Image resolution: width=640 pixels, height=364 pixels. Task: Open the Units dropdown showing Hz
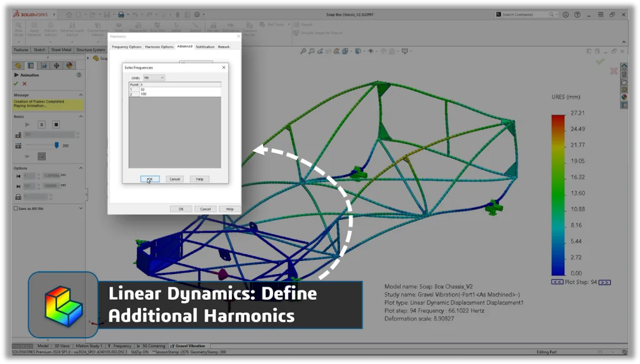(x=154, y=77)
